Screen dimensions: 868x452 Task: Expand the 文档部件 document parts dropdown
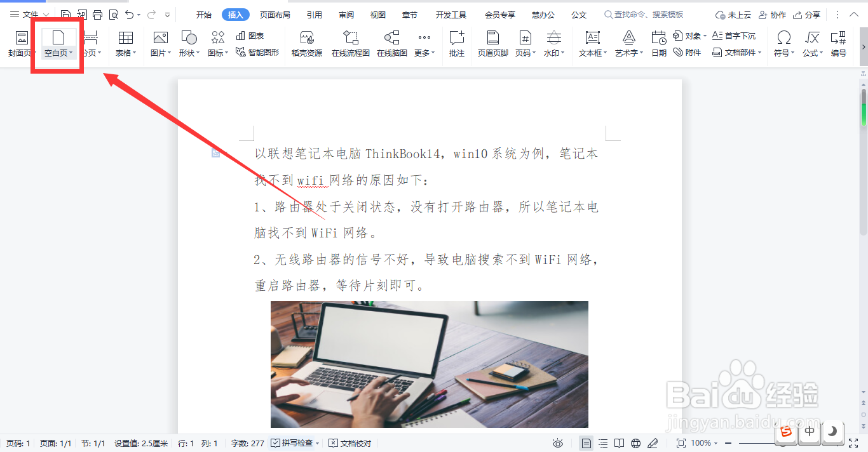760,53
